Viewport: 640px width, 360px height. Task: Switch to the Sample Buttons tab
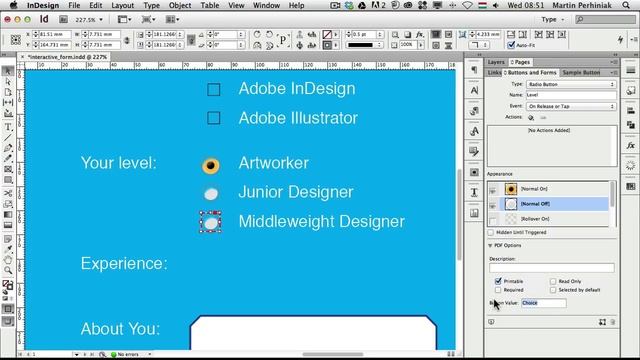pyautogui.click(x=581, y=72)
